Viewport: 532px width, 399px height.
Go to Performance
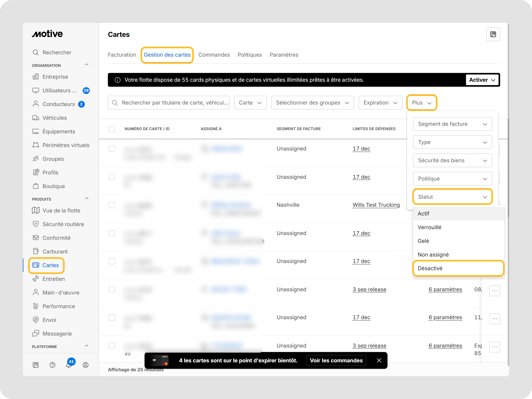[x=54, y=306]
